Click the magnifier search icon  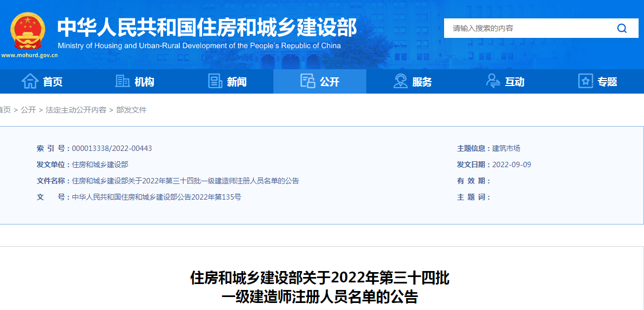(x=622, y=28)
